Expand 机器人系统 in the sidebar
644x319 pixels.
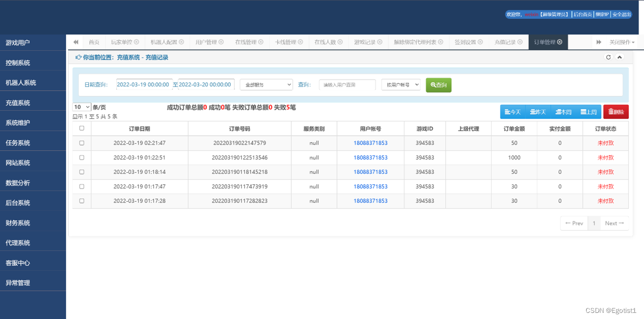33,83
